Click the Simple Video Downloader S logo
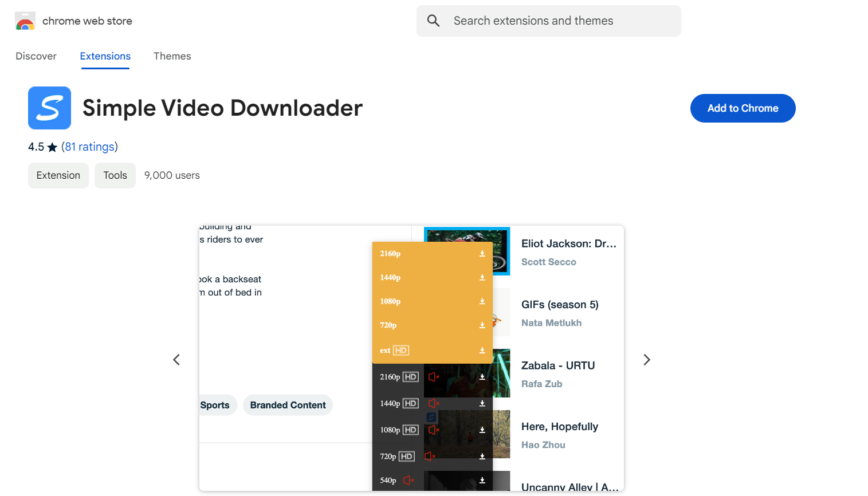This screenshot has width=868, height=496. point(49,108)
